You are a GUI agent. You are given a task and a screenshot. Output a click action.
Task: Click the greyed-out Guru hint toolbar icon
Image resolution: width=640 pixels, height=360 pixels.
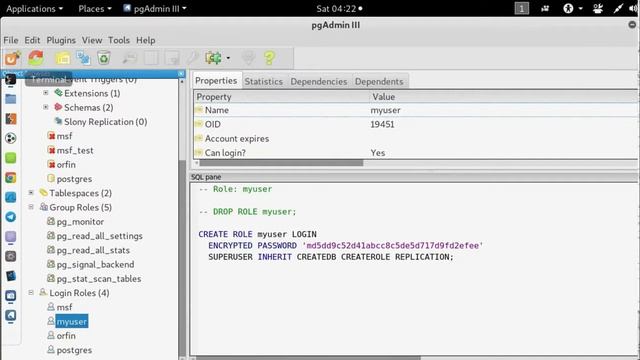click(249, 58)
